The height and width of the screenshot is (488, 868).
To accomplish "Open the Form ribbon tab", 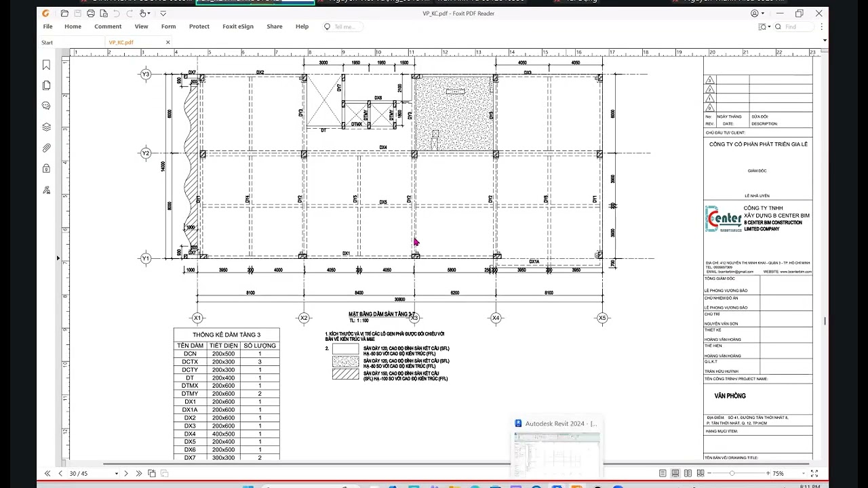I will pyautogui.click(x=168, y=26).
